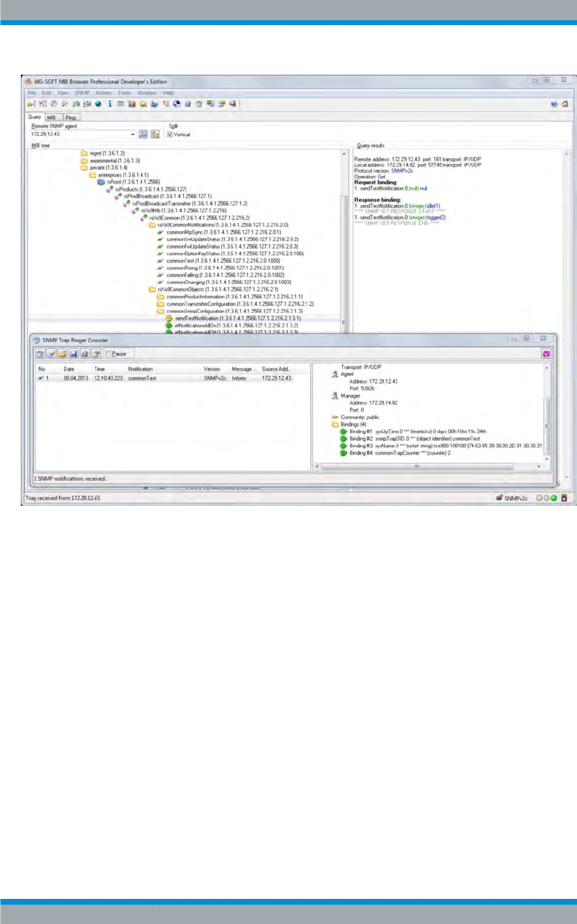This screenshot has width=577, height=924.
Task: Click the main window's last toolbar icon
Action: 233,104
